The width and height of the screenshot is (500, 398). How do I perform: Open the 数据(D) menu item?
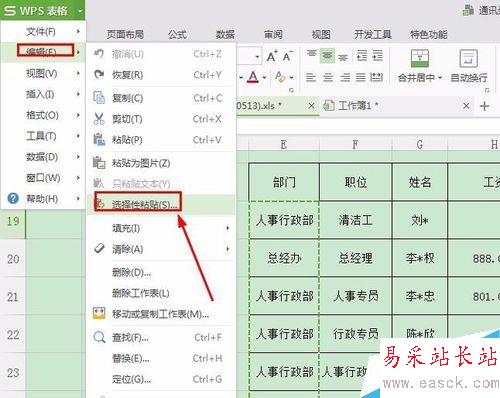coord(43,157)
